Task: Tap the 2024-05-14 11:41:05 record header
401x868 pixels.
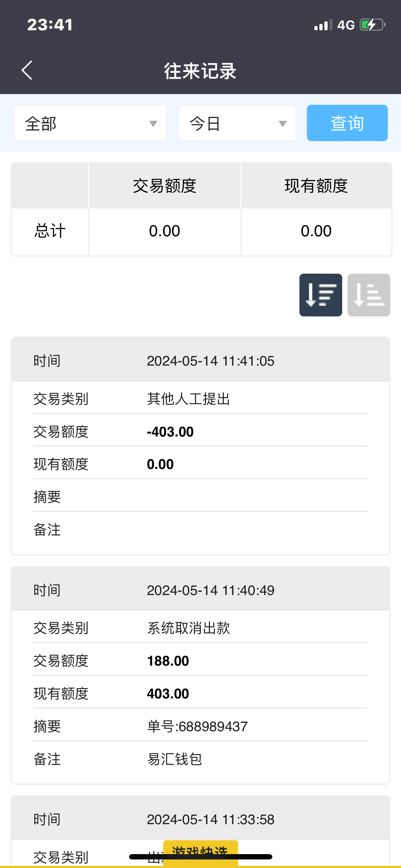Action: click(210, 361)
